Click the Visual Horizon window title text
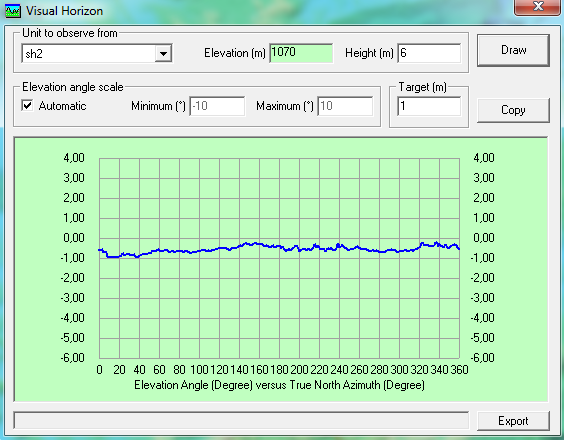Screen dimensions: 564x440 coord(64,11)
